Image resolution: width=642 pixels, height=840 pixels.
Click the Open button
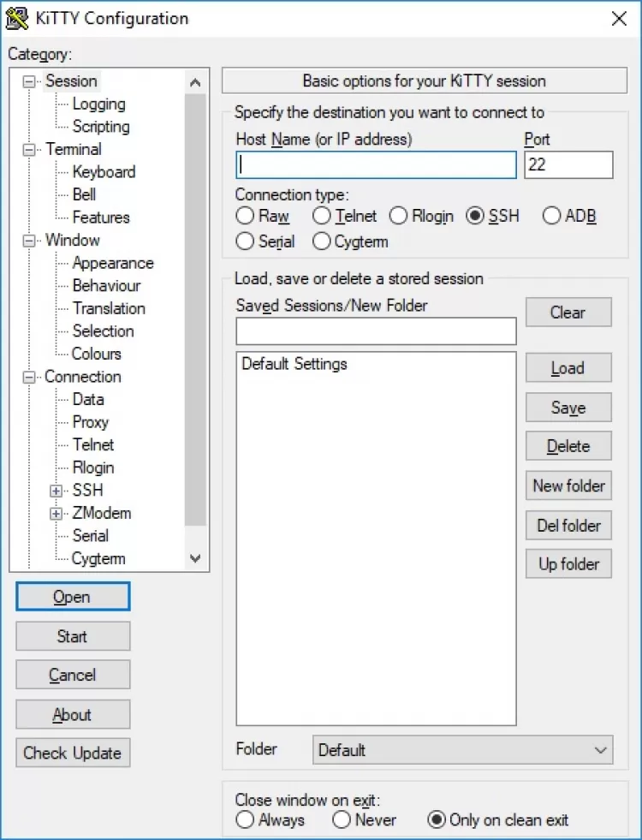pos(73,596)
